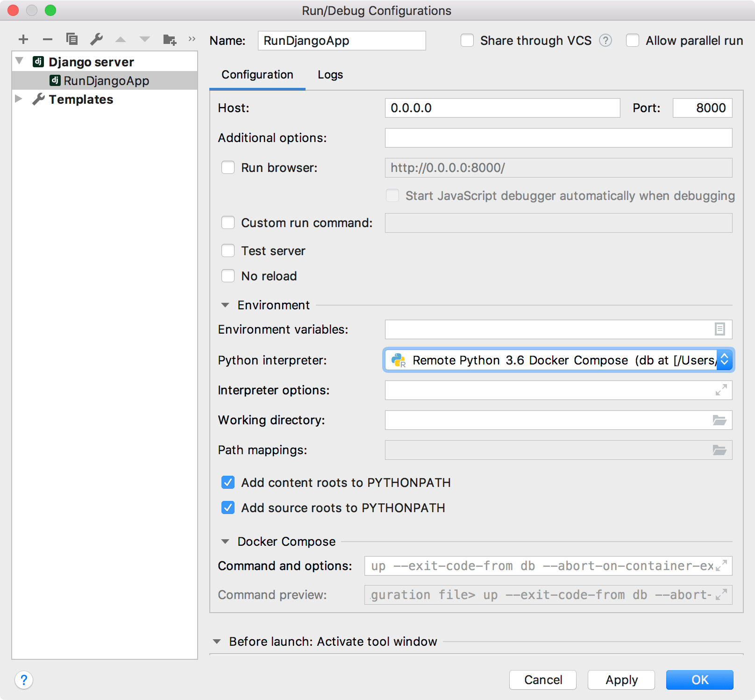Open dialog help question mark button
Image resolution: width=755 pixels, height=700 pixels.
pos(24,680)
